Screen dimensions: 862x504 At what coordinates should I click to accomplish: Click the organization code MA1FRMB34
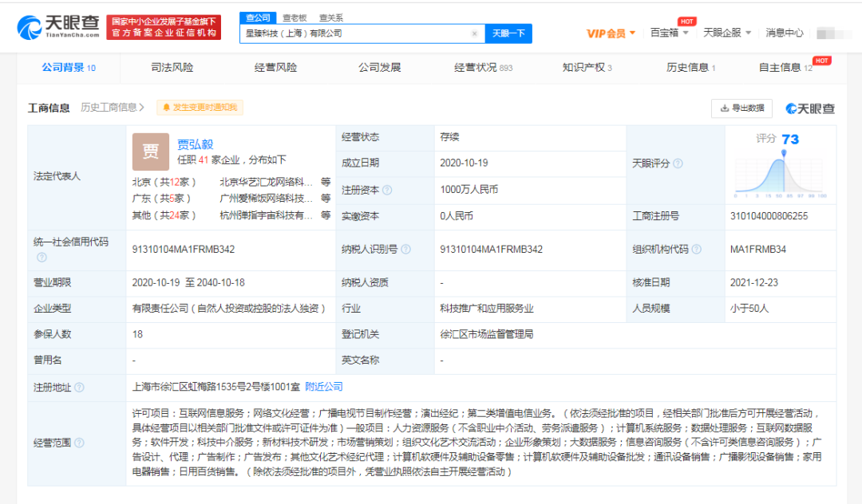[757, 250]
